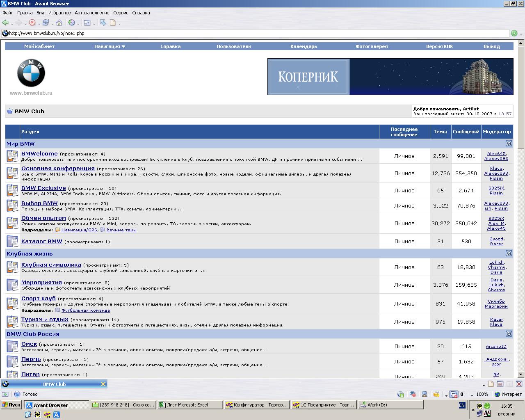Expand the Навигация forum menu
This screenshot has height=420, width=525.
(x=110, y=46)
